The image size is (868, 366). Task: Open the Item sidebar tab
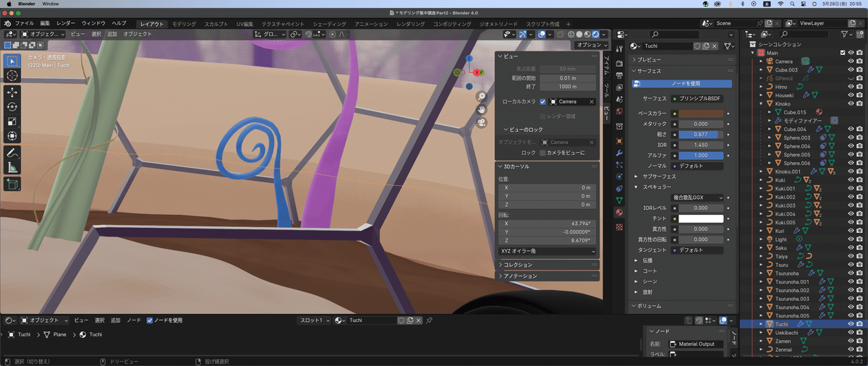tap(606, 66)
